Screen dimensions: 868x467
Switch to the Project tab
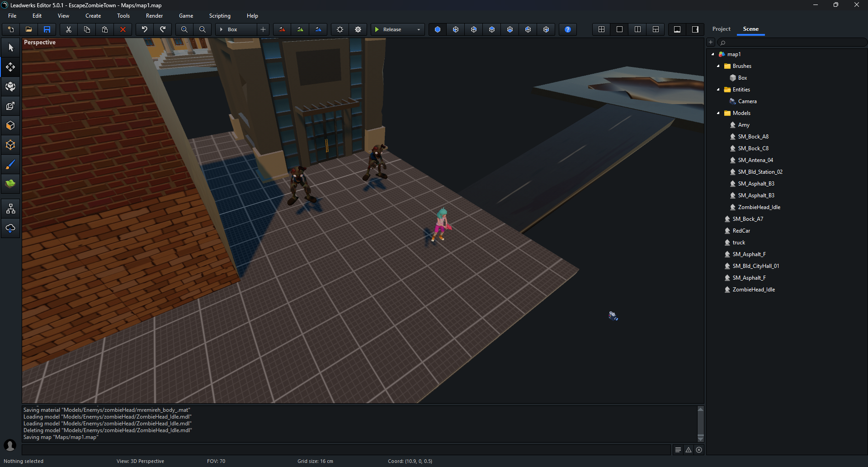[721, 29]
